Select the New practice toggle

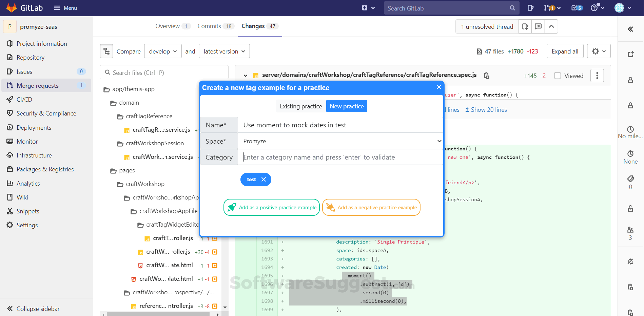[x=347, y=106]
